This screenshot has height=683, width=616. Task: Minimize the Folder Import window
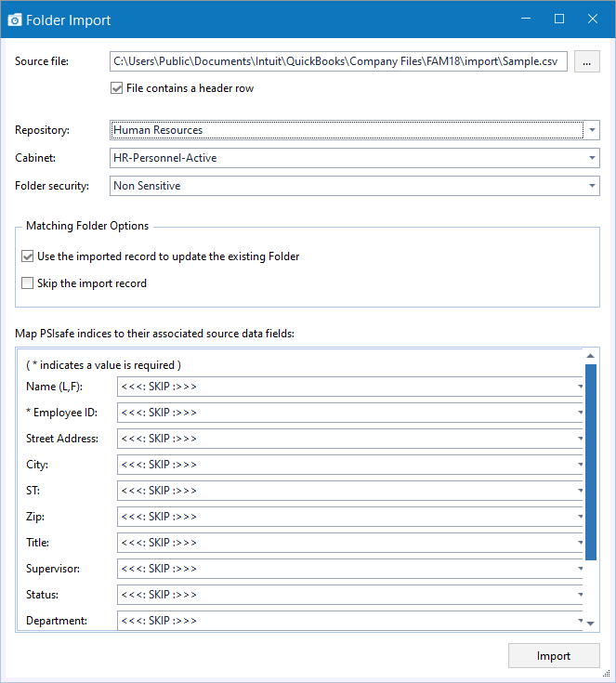pyautogui.click(x=526, y=19)
